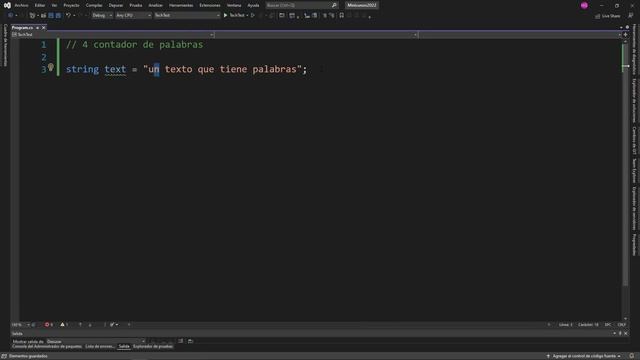
Task: Click the 'Carácter' column indicator
Action: (x=588, y=325)
